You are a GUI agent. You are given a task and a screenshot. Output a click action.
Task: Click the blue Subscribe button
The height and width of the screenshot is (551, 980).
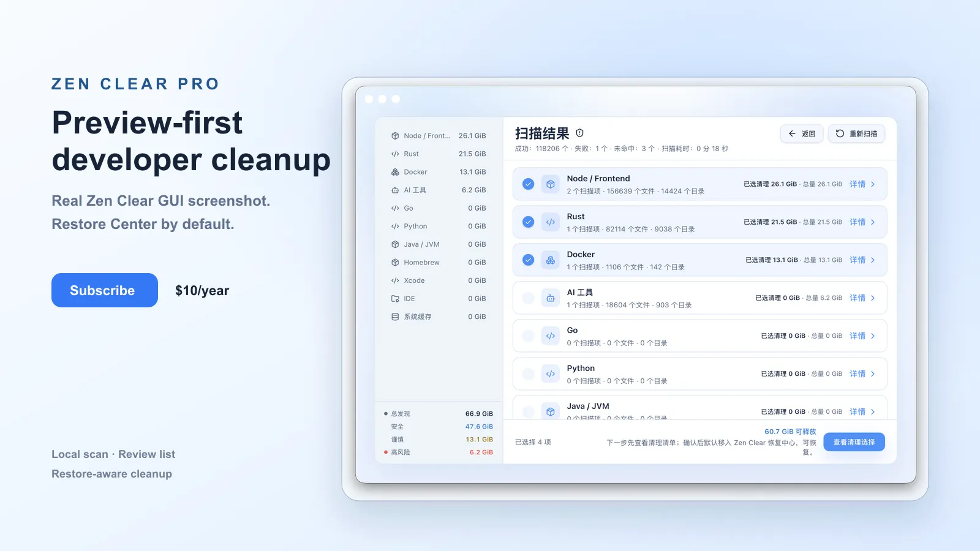point(105,290)
